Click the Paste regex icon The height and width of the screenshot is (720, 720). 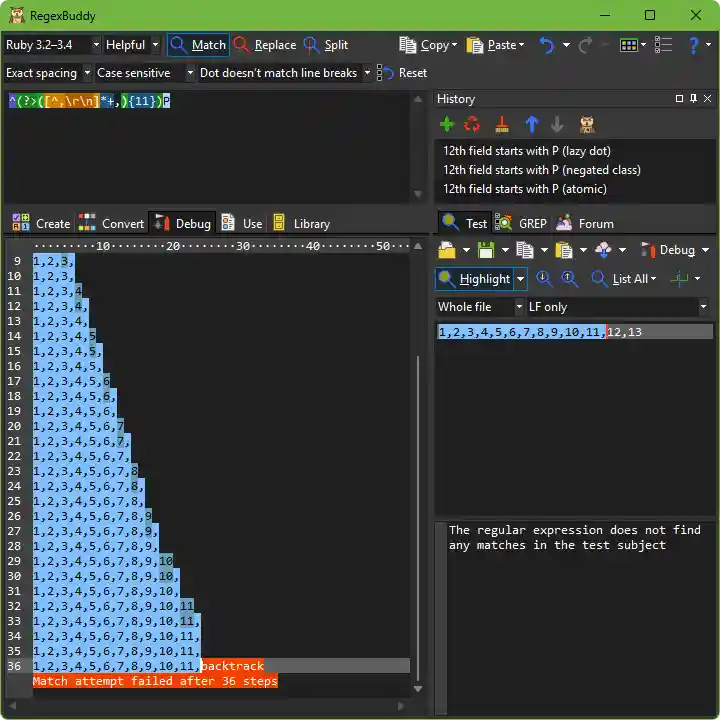pyautogui.click(x=475, y=45)
